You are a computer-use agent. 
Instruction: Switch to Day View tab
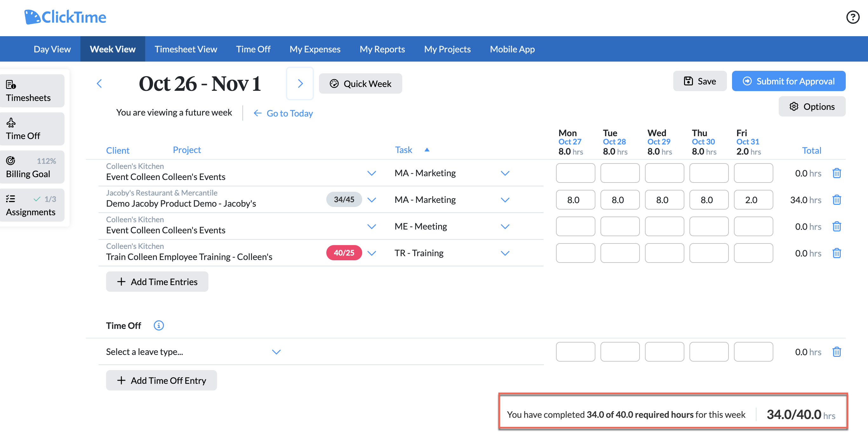pos(52,49)
